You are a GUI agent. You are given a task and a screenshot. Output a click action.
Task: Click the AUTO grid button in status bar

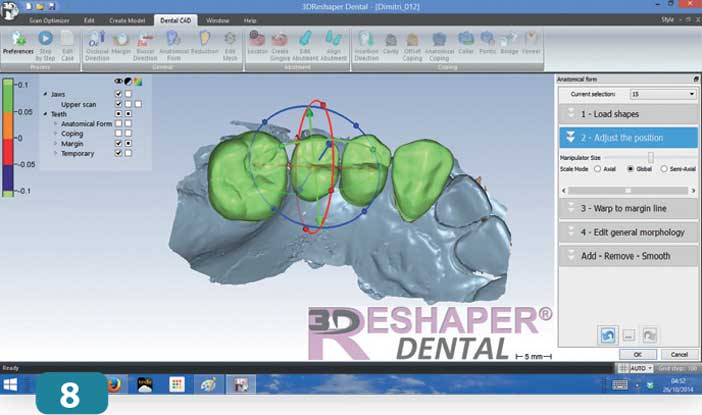click(638, 368)
